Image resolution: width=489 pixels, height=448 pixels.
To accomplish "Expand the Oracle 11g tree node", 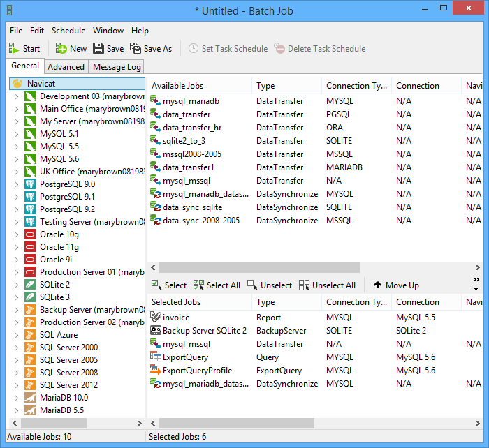I will [16, 247].
